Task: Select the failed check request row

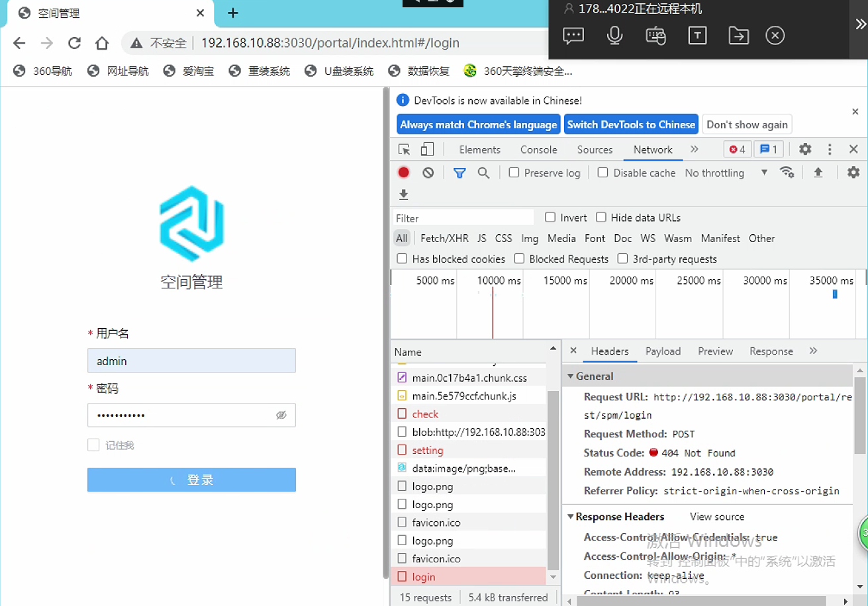Action: pos(469,414)
